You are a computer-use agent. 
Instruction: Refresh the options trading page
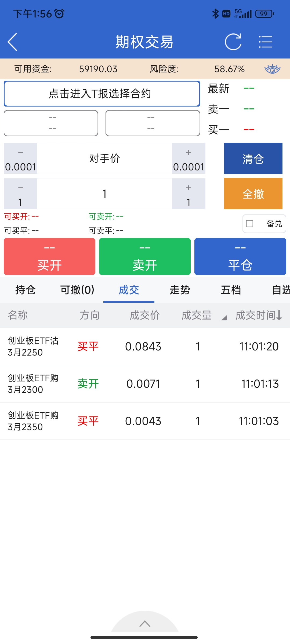(233, 42)
